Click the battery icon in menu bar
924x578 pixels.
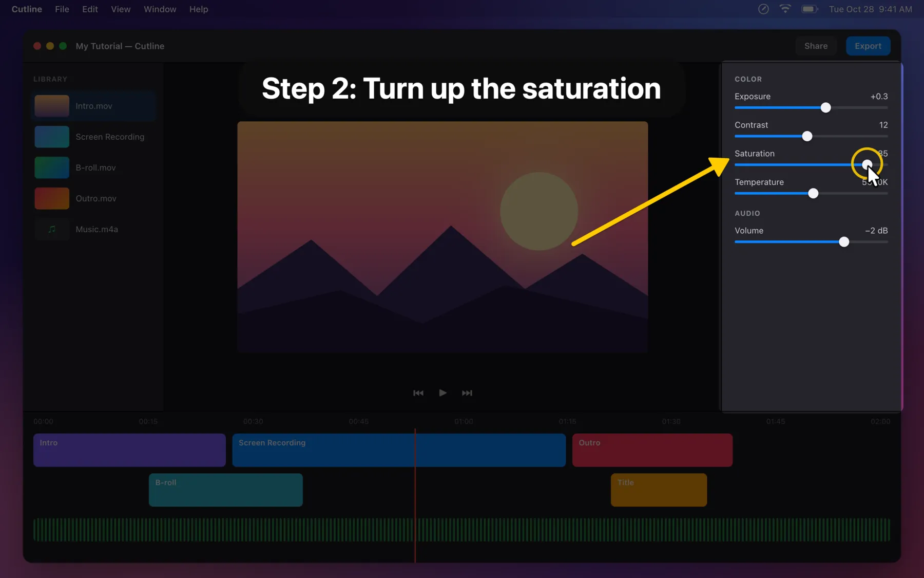click(810, 9)
